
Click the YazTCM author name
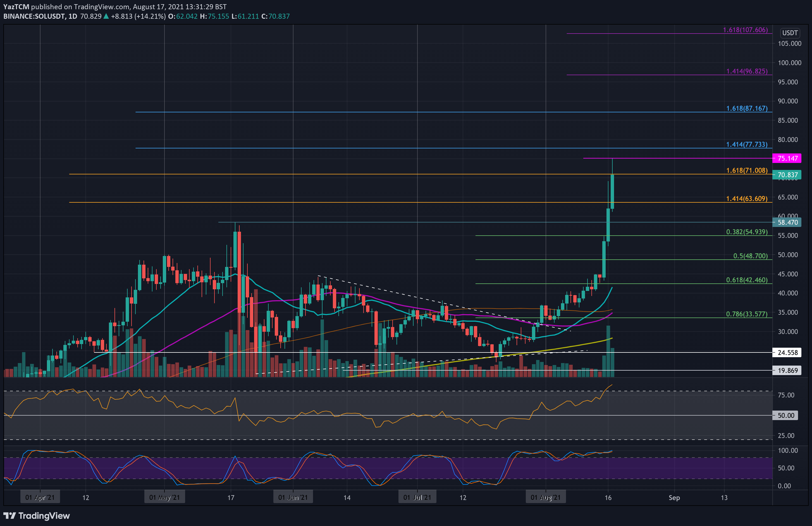tap(16, 6)
